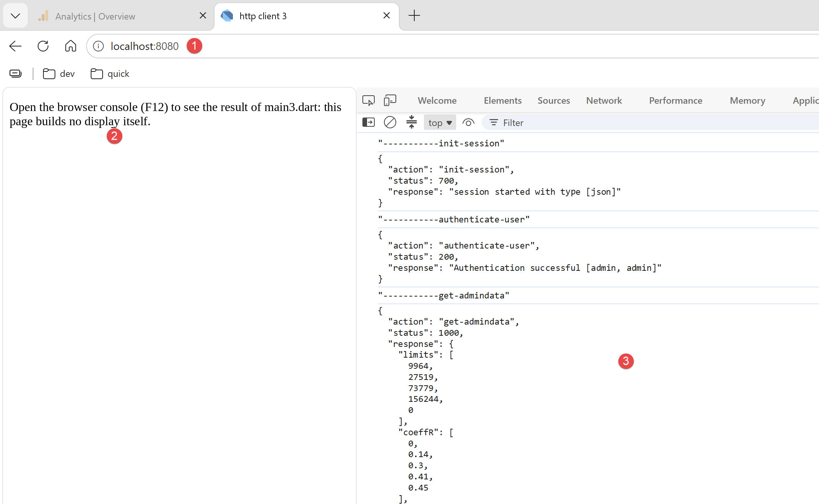Open the Elements panel
The image size is (819, 504).
(x=502, y=101)
